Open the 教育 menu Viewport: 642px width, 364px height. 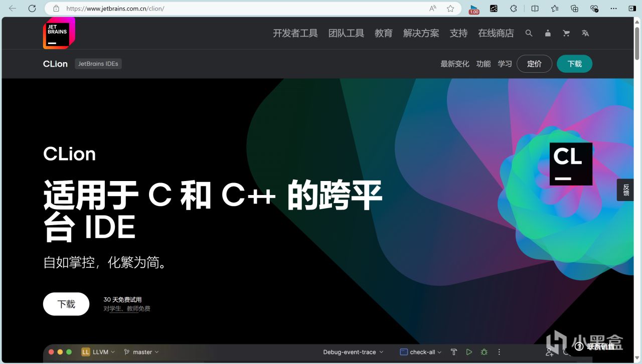(384, 33)
